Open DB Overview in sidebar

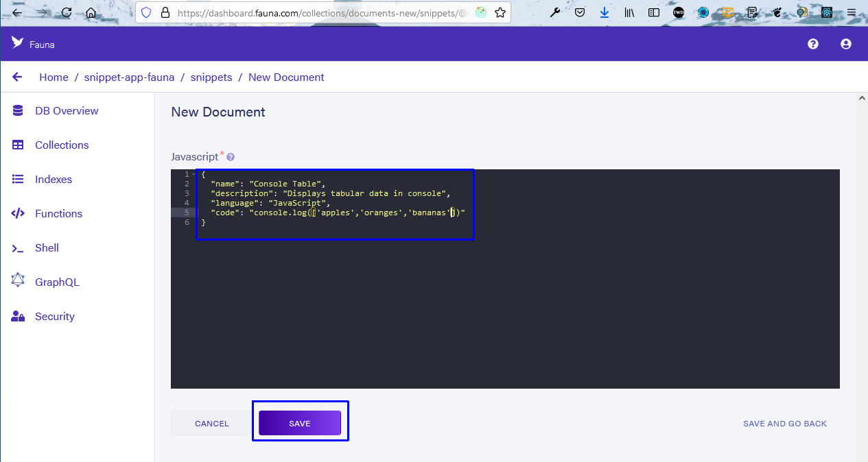click(67, 111)
